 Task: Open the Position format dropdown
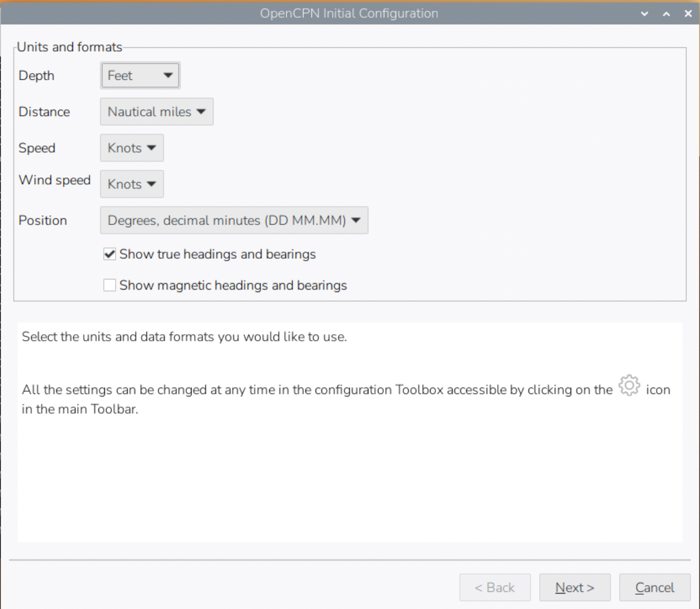234,220
